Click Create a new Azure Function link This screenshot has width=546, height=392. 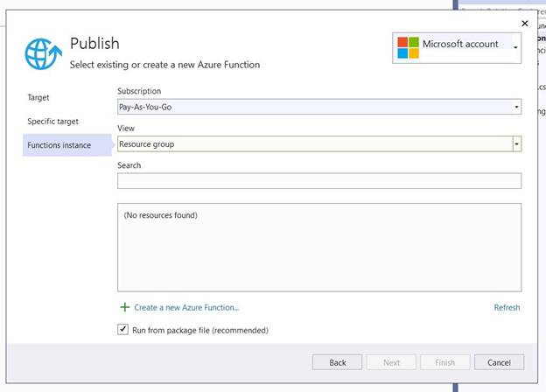click(x=186, y=308)
